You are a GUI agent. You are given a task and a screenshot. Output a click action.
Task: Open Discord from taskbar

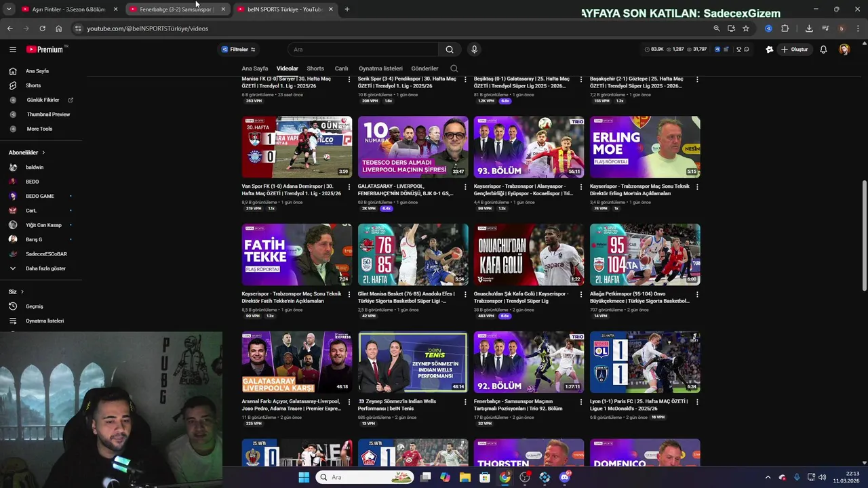click(x=565, y=477)
